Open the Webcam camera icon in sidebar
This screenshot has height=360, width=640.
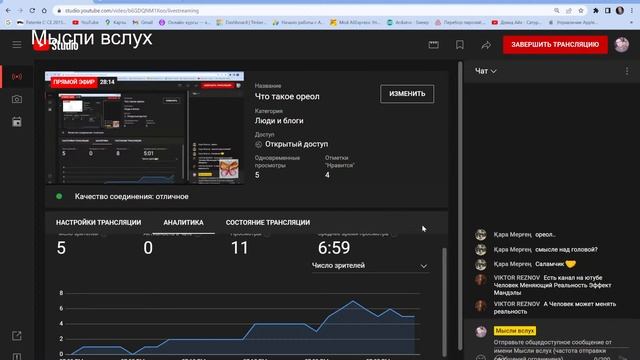(x=17, y=99)
